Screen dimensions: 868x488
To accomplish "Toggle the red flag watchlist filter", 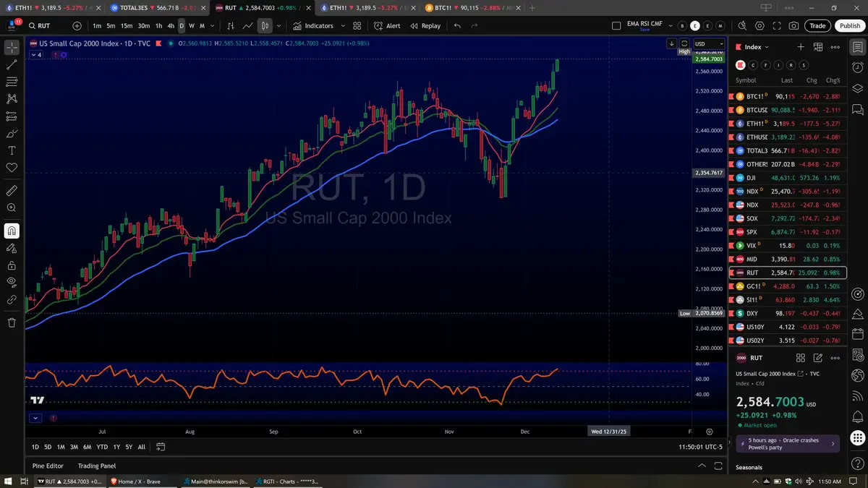I will [x=741, y=65].
